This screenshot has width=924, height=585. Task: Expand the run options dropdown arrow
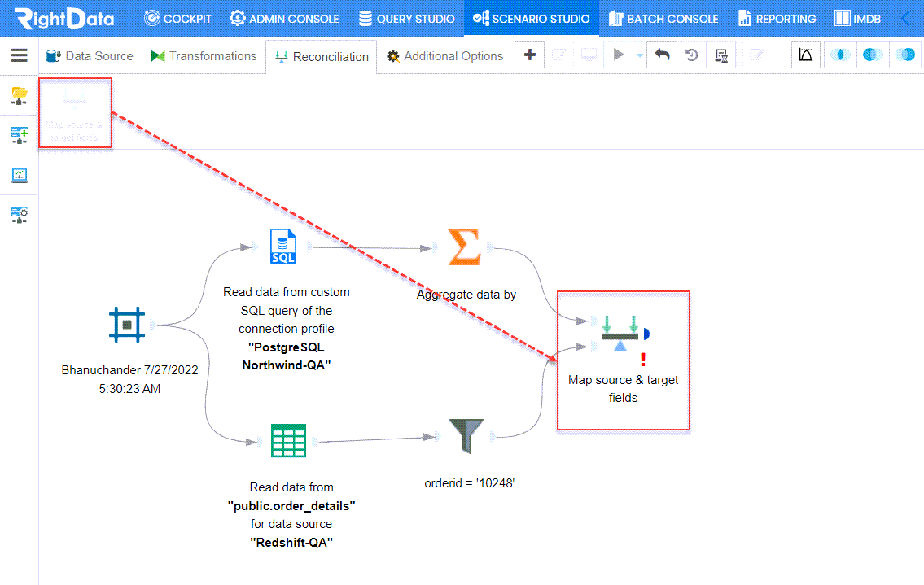[x=639, y=56]
